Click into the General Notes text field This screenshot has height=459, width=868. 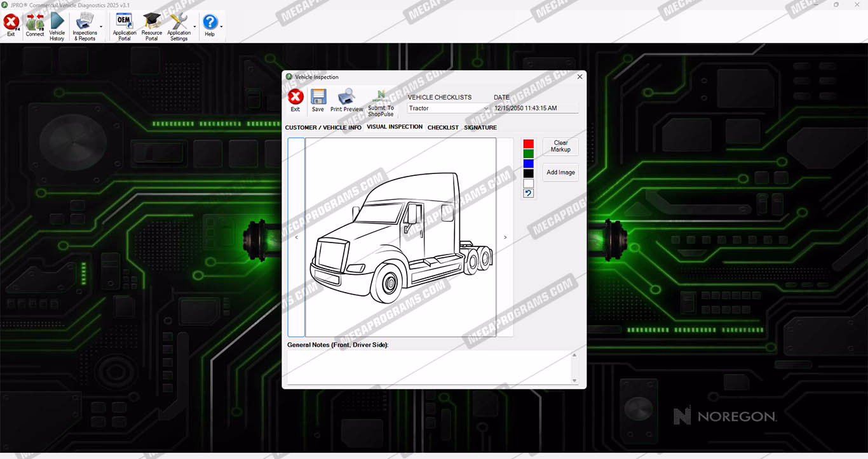pos(429,367)
